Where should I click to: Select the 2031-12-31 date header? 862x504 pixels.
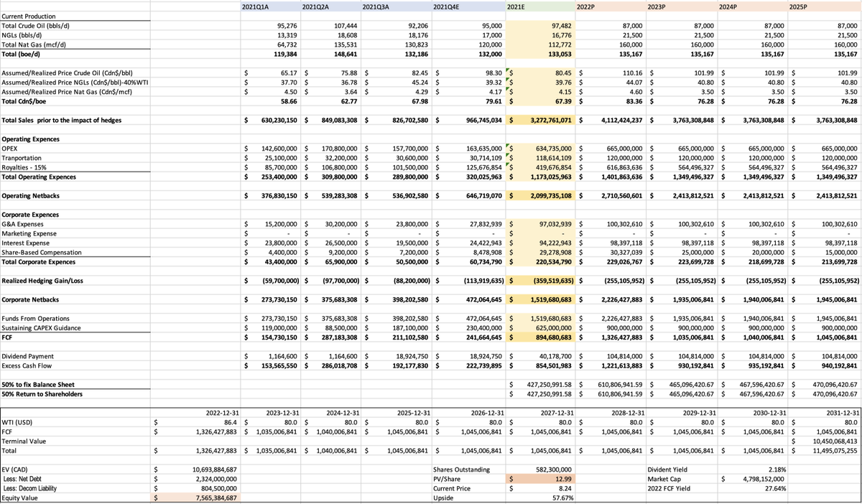pyautogui.click(x=841, y=413)
